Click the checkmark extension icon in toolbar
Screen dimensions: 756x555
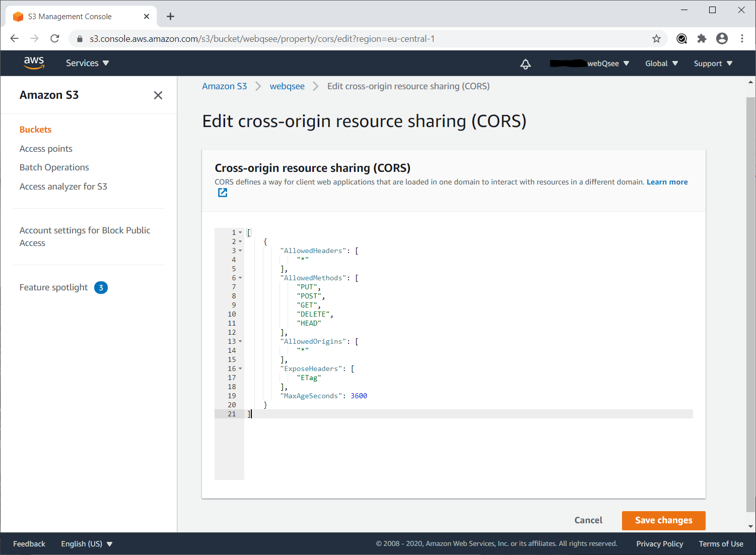681,39
